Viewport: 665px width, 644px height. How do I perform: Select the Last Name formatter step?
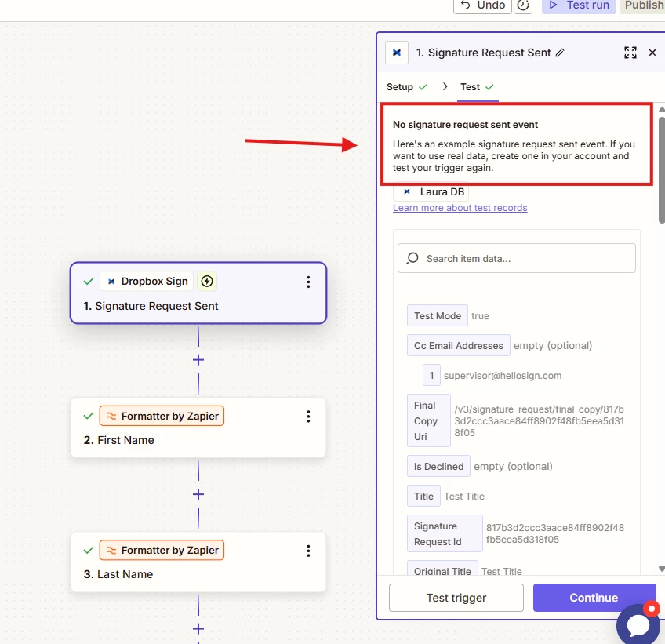click(x=198, y=562)
